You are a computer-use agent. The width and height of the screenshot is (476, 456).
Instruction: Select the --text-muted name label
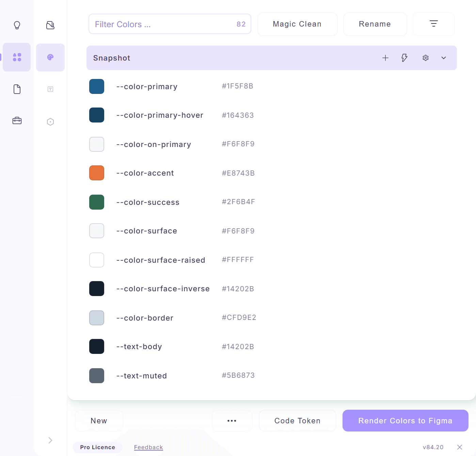[x=142, y=376]
